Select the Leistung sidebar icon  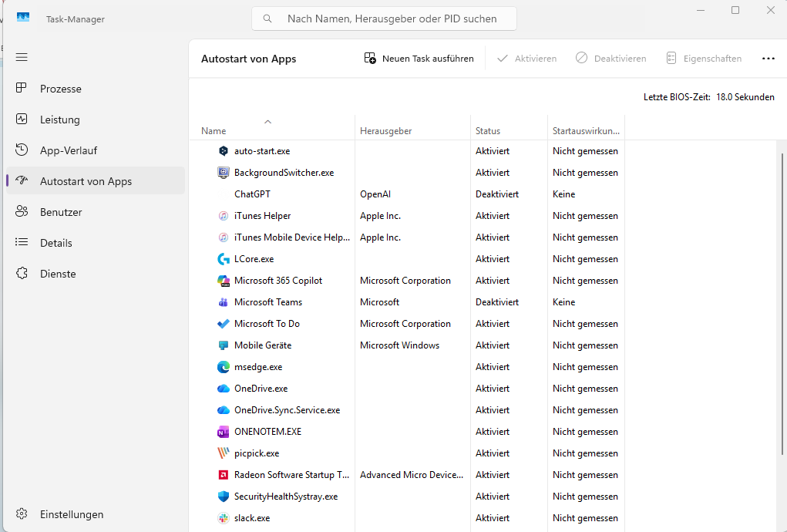click(22, 119)
